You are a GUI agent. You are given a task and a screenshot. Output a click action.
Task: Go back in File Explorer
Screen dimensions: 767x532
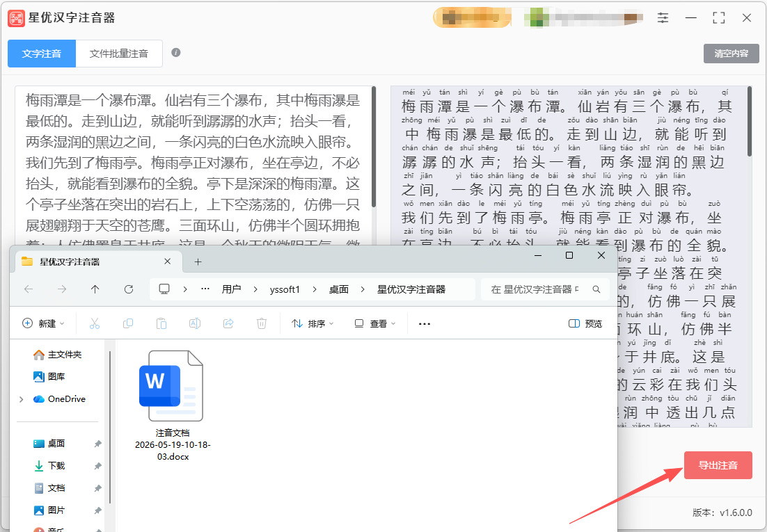[29, 289]
